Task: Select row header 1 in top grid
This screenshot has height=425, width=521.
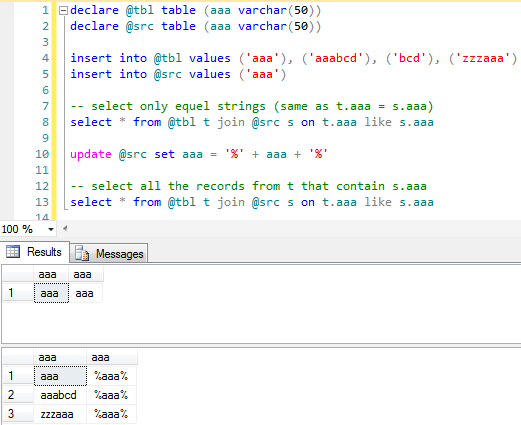Action: pos(18,293)
